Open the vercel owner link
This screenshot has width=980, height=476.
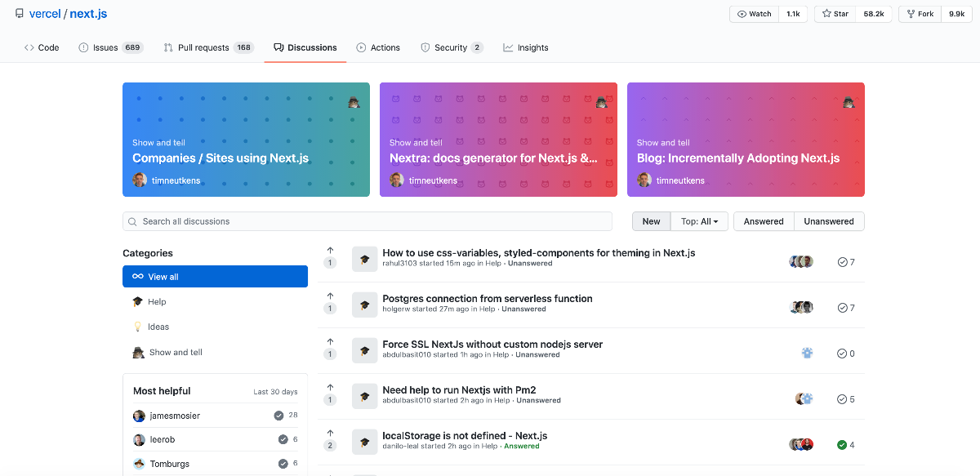pyautogui.click(x=45, y=14)
